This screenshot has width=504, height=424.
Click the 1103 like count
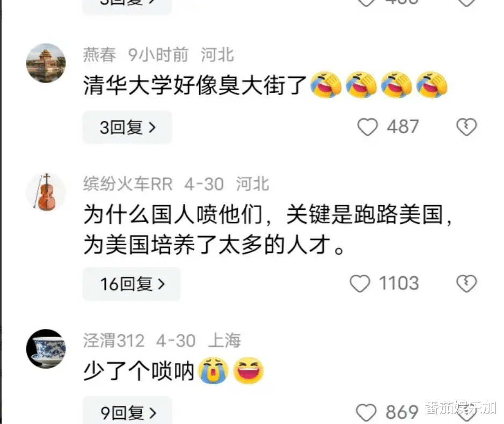point(399,283)
